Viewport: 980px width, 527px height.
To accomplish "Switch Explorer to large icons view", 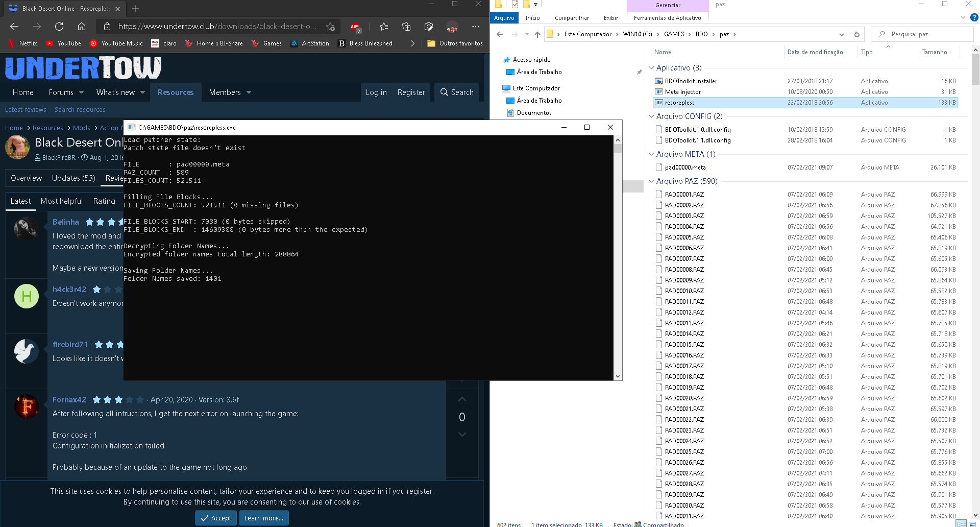I will tap(972, 524).
